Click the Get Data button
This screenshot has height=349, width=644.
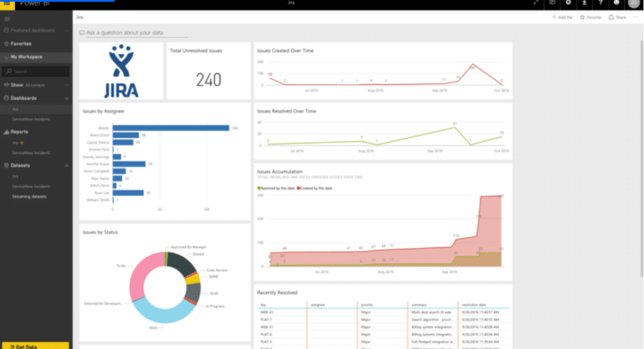[x=36, y=346]
